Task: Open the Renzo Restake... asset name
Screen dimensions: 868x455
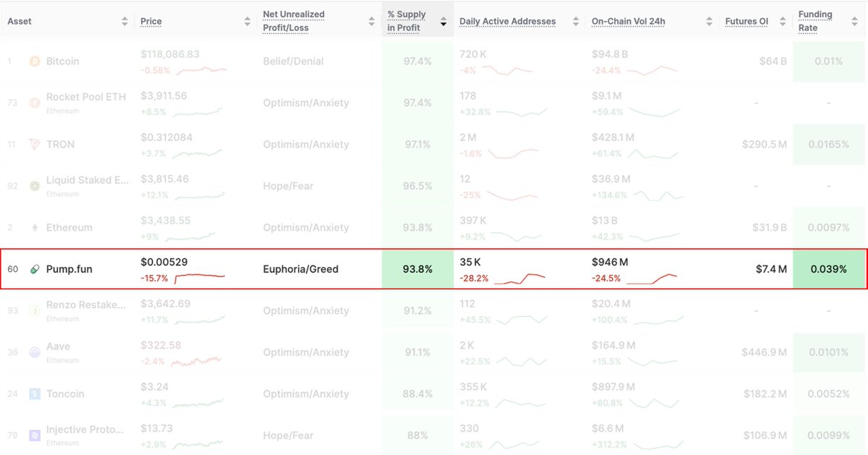Action: 88,305
